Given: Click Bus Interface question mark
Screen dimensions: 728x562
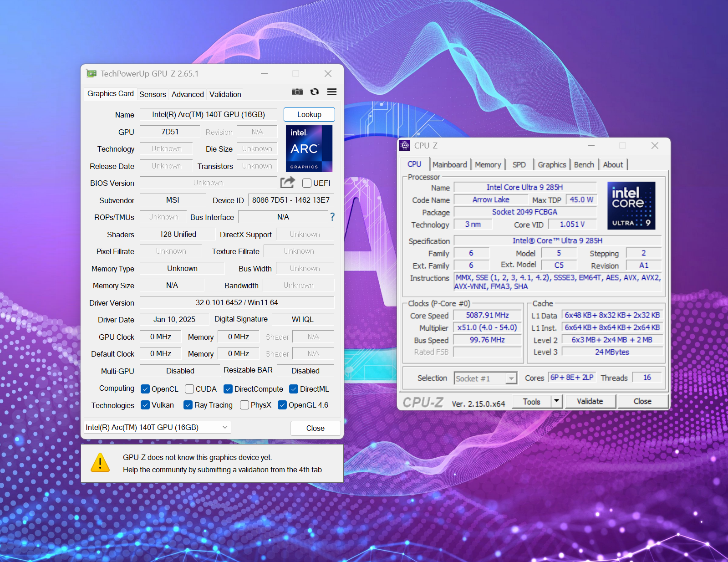Looking at the screenshot, I should coord(332,217).
